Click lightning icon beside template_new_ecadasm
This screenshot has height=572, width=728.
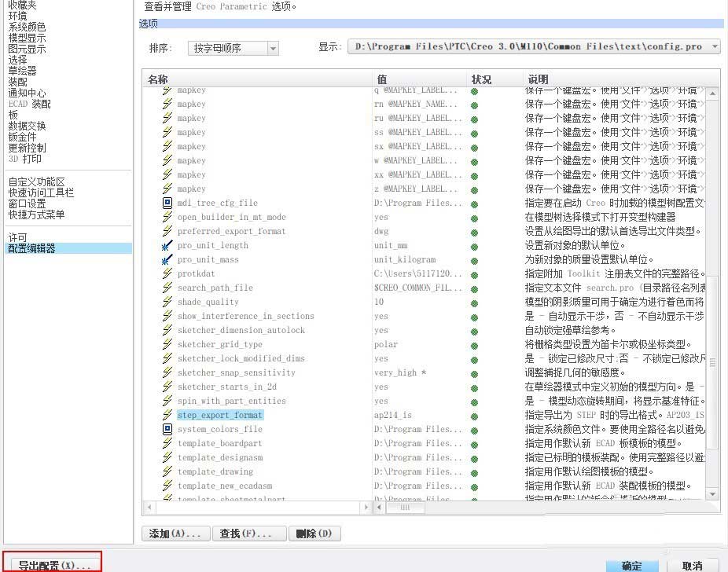167,486
